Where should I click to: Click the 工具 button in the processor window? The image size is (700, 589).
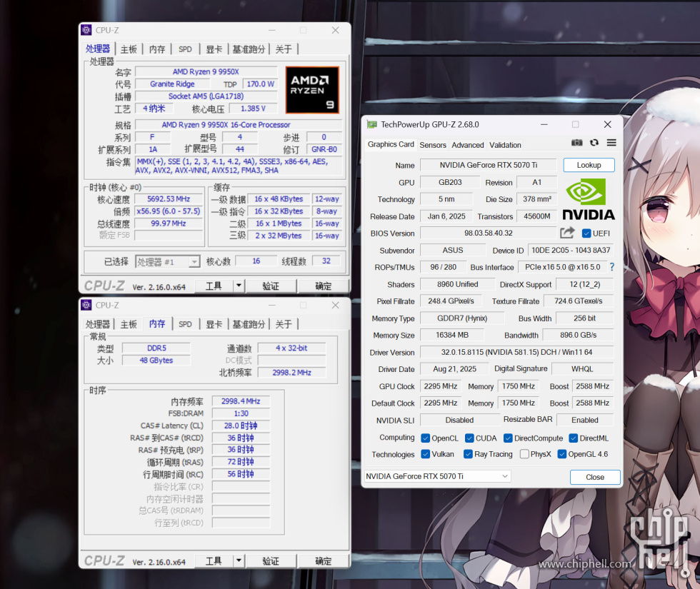(x=214, y=286)
